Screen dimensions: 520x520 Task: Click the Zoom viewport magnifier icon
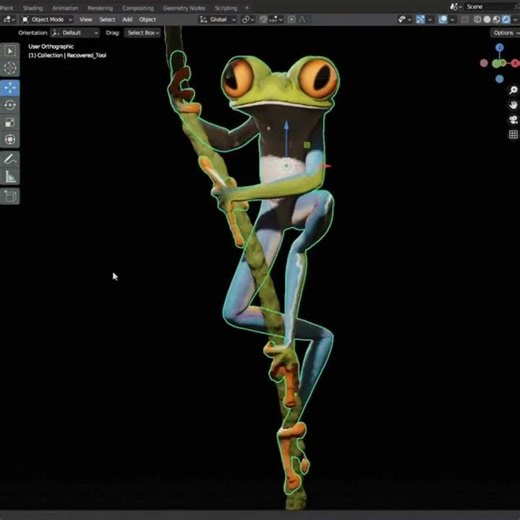pyautogui.click(x=513, y=90)
